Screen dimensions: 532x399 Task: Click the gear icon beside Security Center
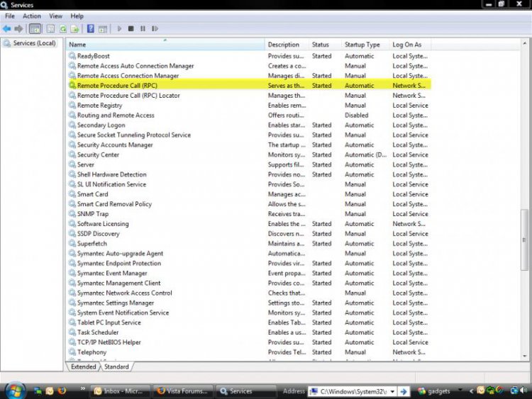click(x=72, y=154)
